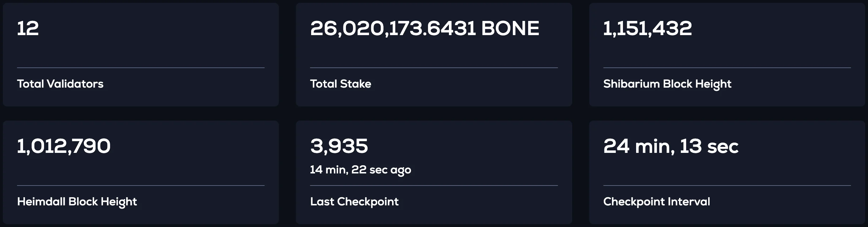Click the 26,020,173.6431 stake amount
Image resolution: width=868 pixels, height=227 pixels.
click(392, 28)
